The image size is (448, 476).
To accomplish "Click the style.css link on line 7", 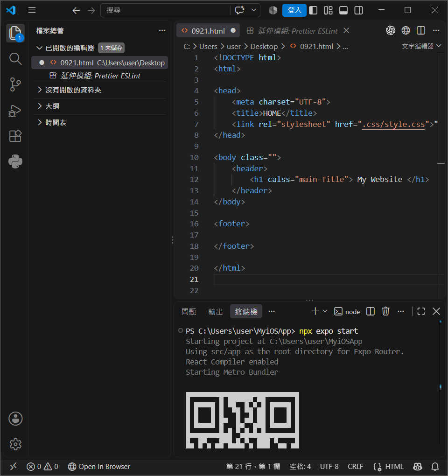I will click(394, 125).
